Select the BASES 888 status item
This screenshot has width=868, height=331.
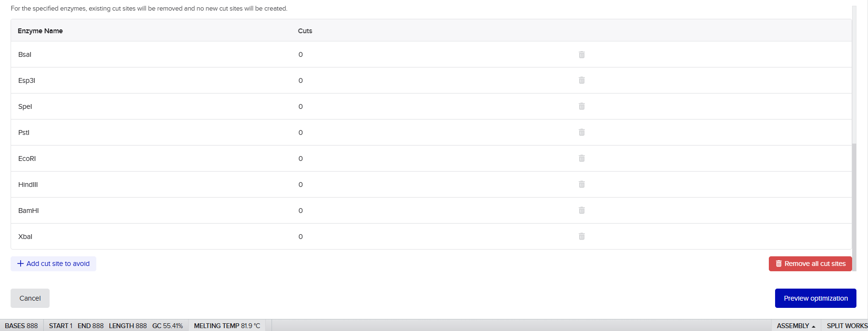pos(21,326)
